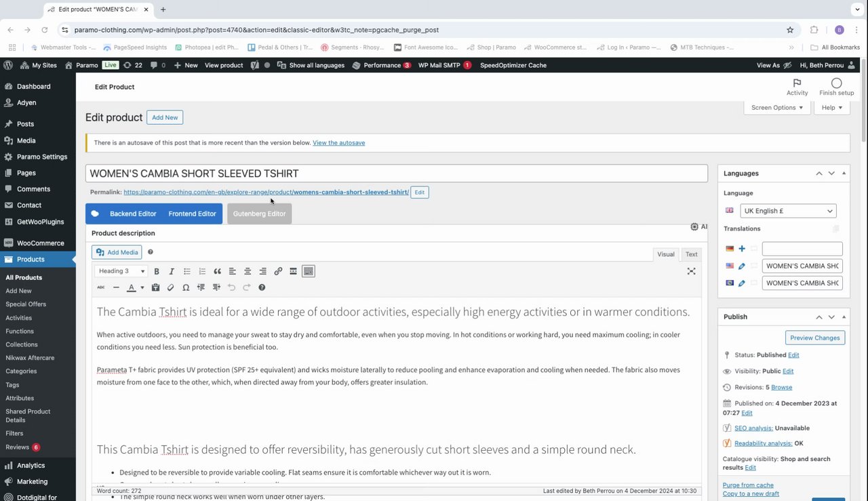Open Frontend Editor

[x=192, y=214]
